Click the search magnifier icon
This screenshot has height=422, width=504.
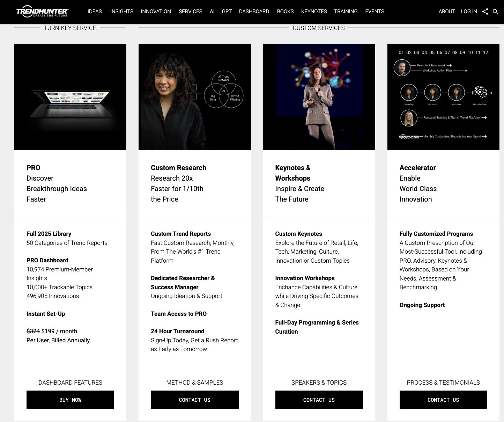(495, 12)
